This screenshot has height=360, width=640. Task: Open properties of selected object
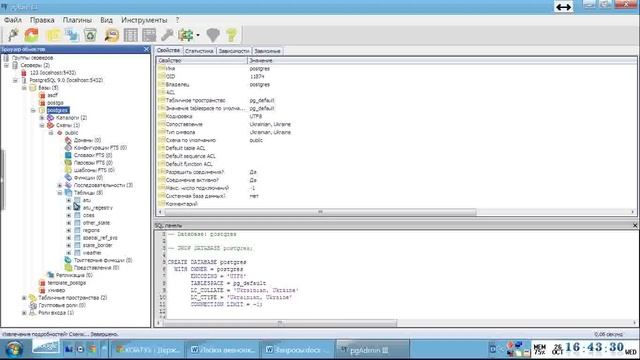[x=53, y=35]
